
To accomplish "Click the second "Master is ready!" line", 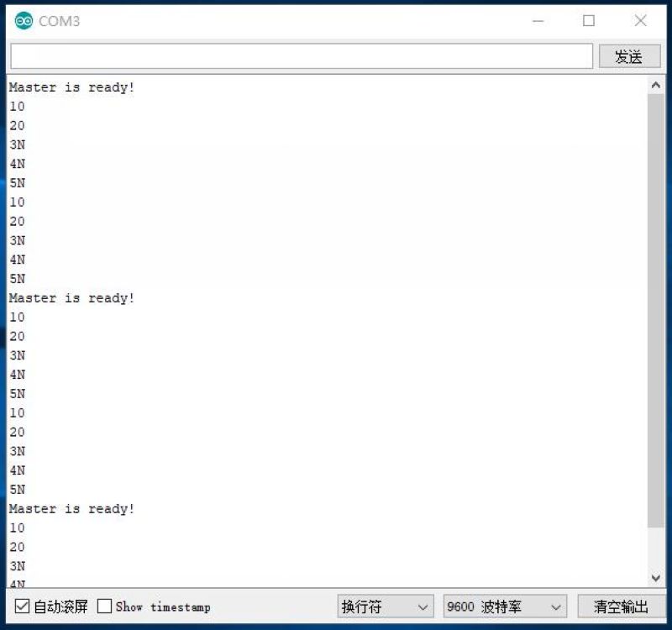I will [x=72, y=298].
